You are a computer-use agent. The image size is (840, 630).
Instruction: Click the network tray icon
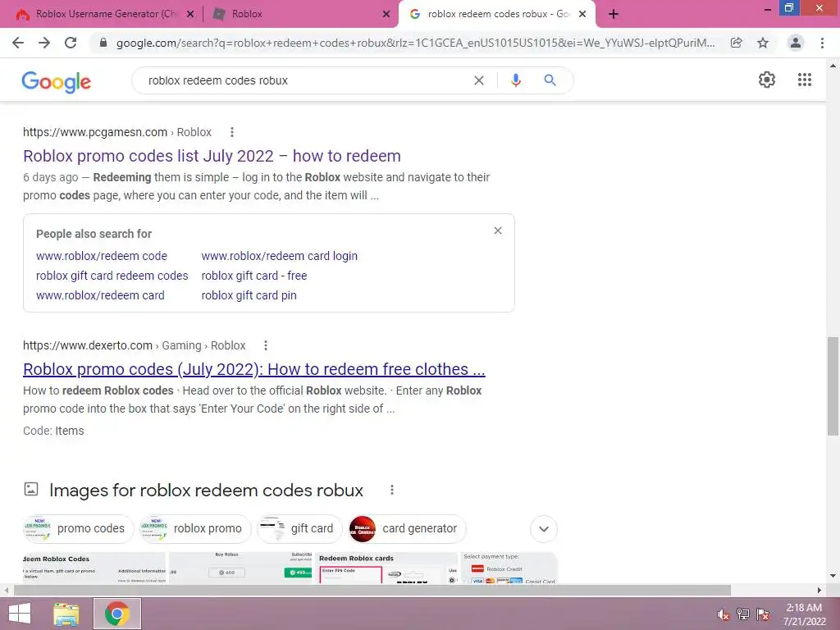coord(743,614)
